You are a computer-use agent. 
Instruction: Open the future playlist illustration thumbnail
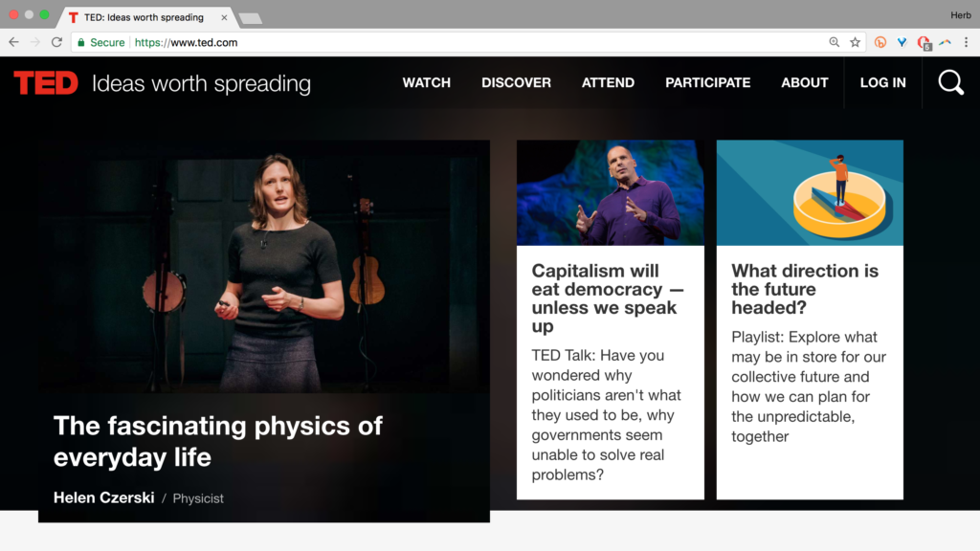[x=810, y=192]
